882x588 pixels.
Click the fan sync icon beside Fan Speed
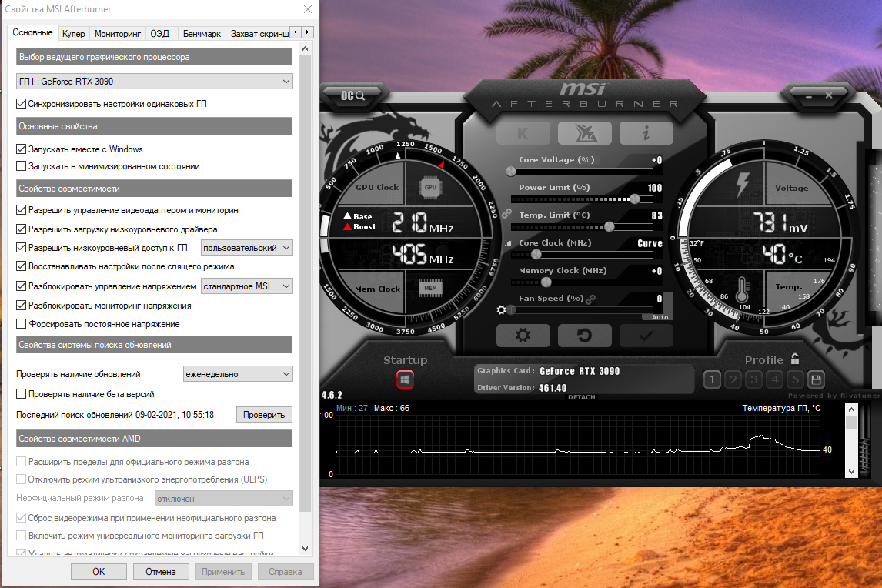click(590, 299)
